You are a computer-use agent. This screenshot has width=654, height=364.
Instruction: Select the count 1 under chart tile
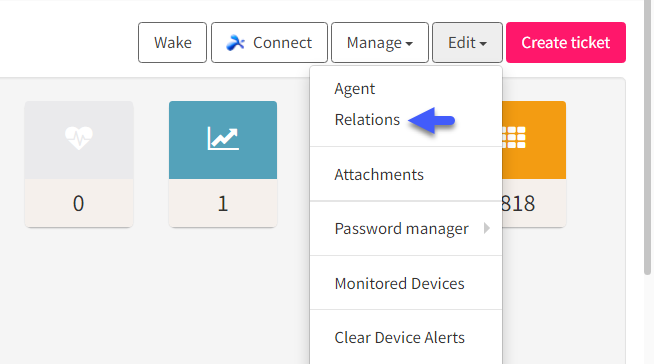tap(223, 203)
